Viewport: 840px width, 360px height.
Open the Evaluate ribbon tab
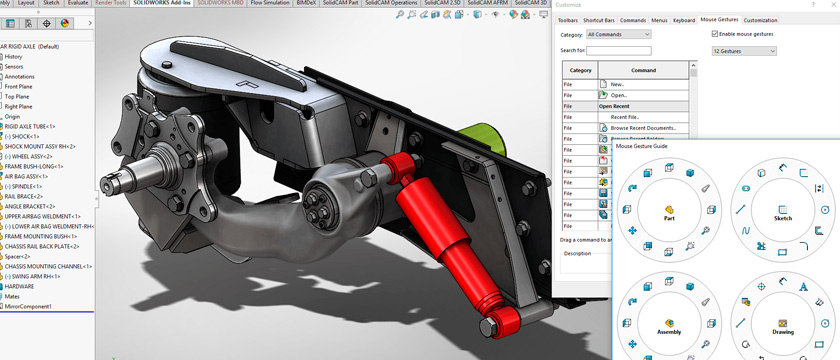(78, 3)
